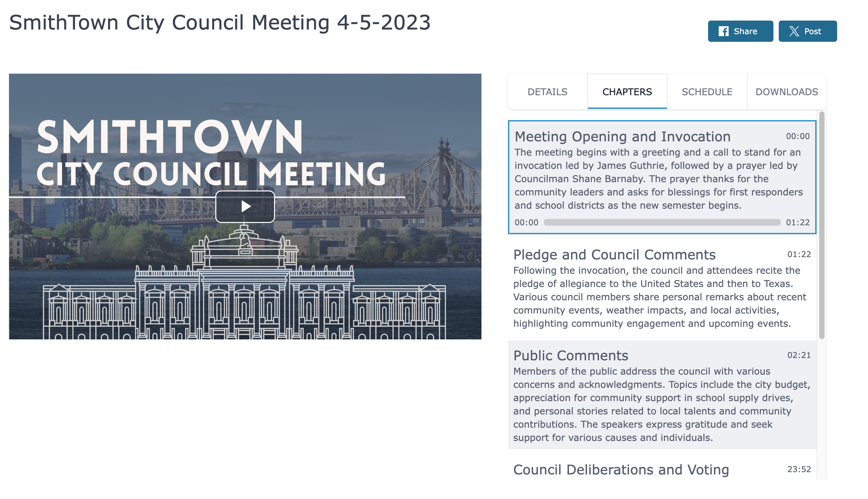The width and height of the screenshot is (868, 499).
Task: Open the Schedule tab
Action: tap(707, 92)
